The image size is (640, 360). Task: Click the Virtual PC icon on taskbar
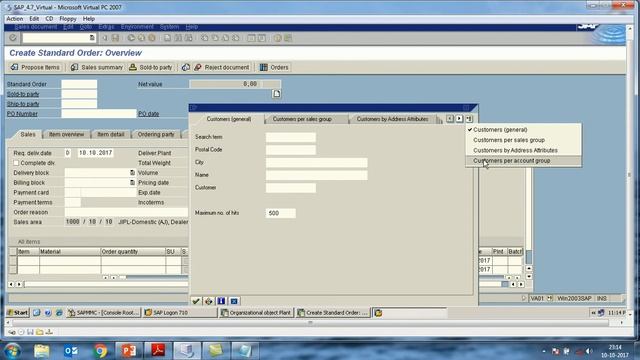tap(187, 350)
